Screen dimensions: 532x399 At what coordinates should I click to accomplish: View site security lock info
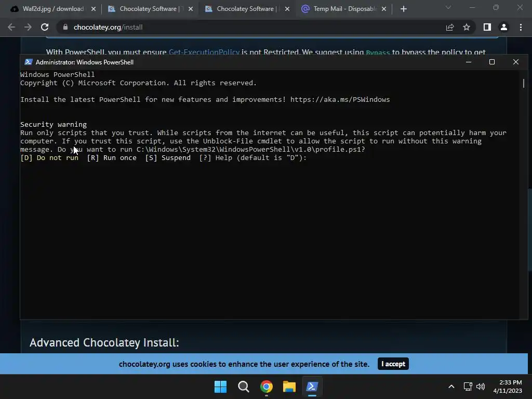point(65,27)
